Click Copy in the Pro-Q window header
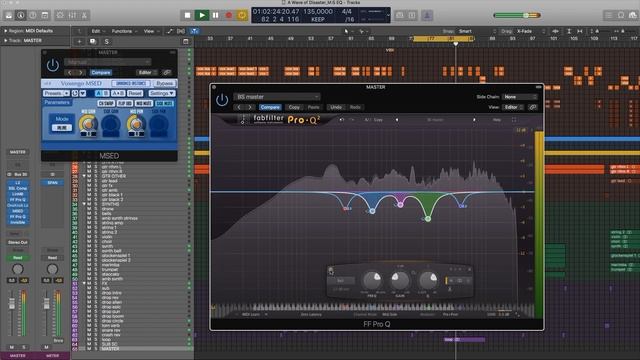 294,107
